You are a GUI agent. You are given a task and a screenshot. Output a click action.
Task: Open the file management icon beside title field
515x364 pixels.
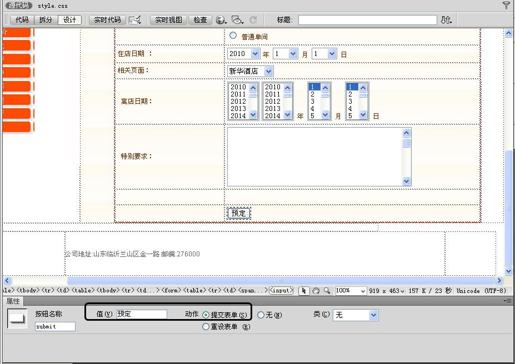[x=446, y=20]
